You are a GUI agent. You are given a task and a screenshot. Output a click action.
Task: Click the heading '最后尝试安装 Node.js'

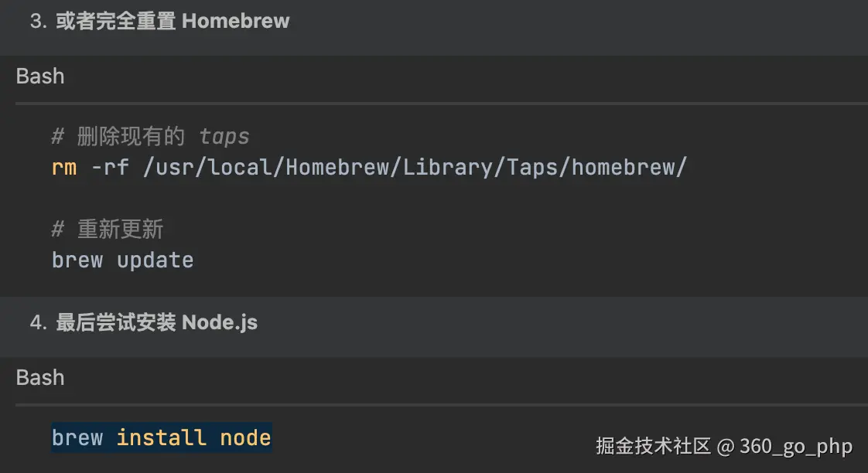click(x=156, y=322)
